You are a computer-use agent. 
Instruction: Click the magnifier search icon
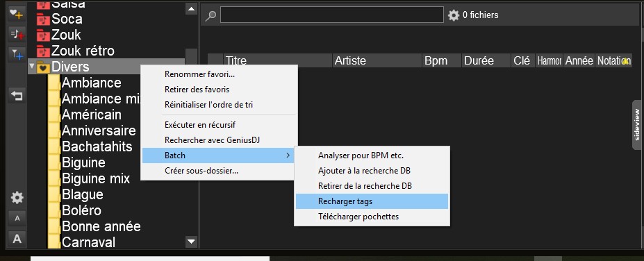coord(210,15)
